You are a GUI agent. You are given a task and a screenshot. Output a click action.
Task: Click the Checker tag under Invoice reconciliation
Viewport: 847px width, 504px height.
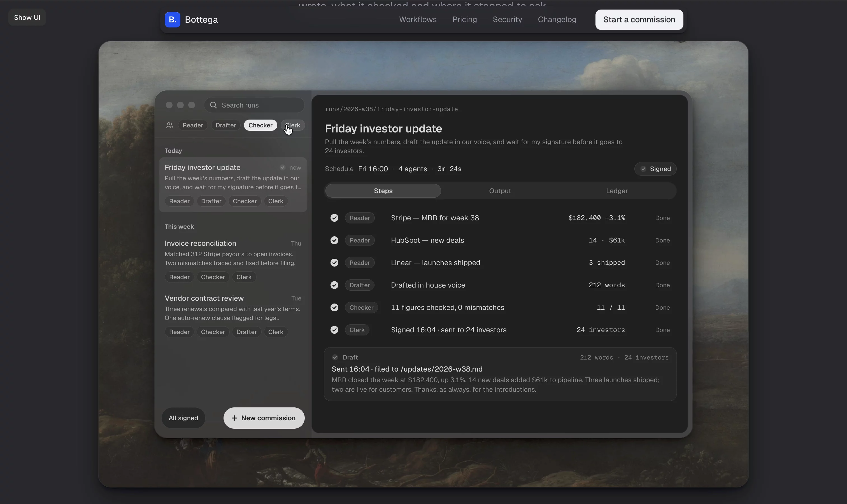[x=213, y=277]
